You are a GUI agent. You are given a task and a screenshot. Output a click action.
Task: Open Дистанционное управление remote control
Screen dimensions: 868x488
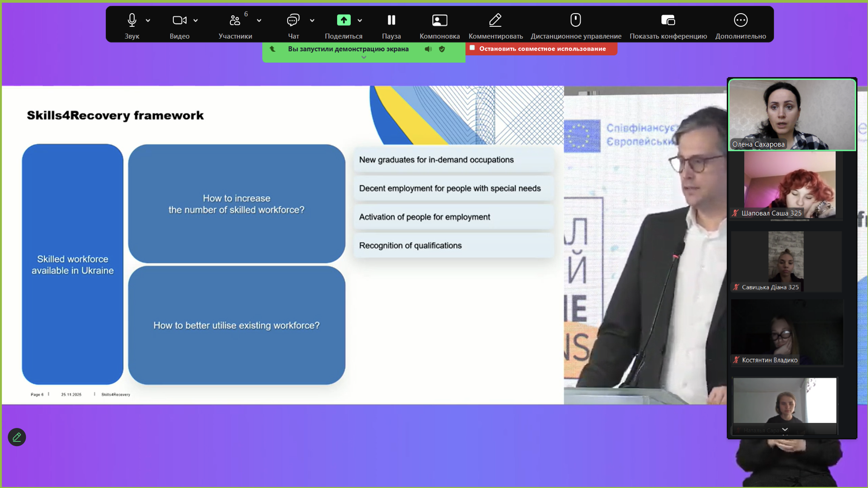point(576,20)
